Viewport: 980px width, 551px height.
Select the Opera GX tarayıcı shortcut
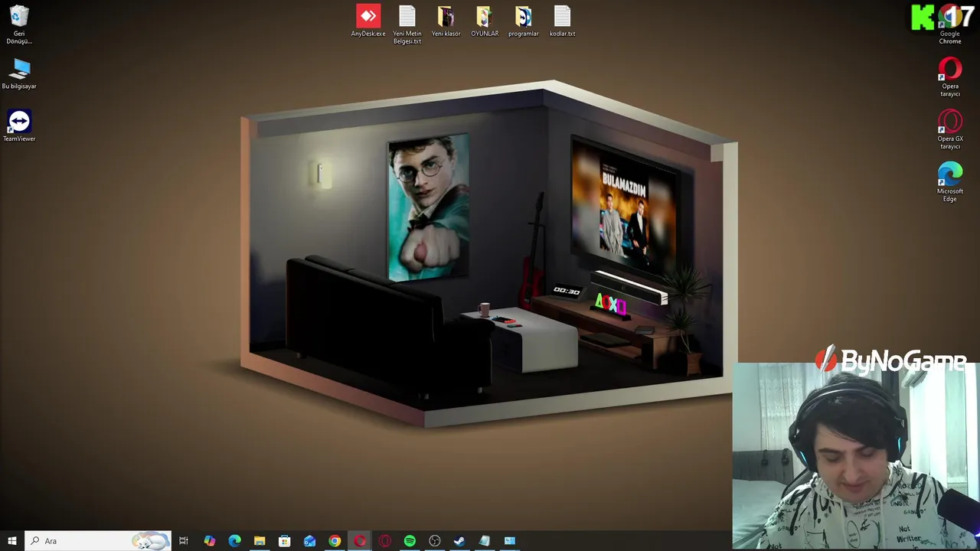[x=950, y=129]
